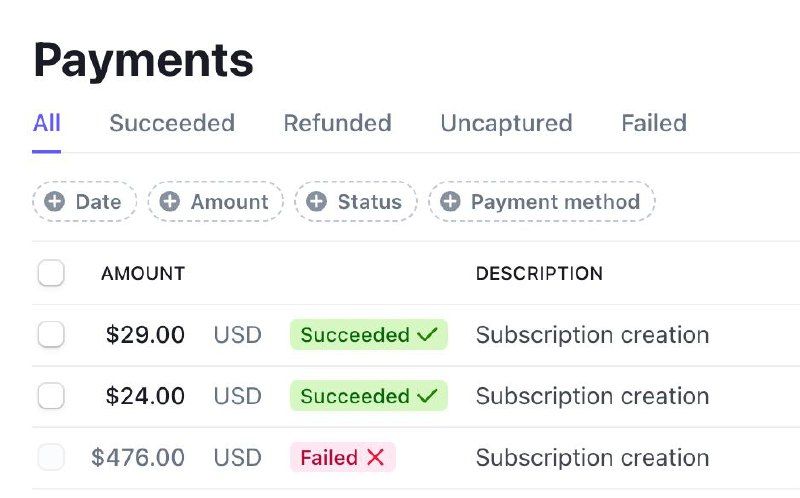This screenshot has width=800, height=498.
Task: Click the checkmark on $29.00 Succeeded badge
Action: pyautogui.click(x=428, y=335)
